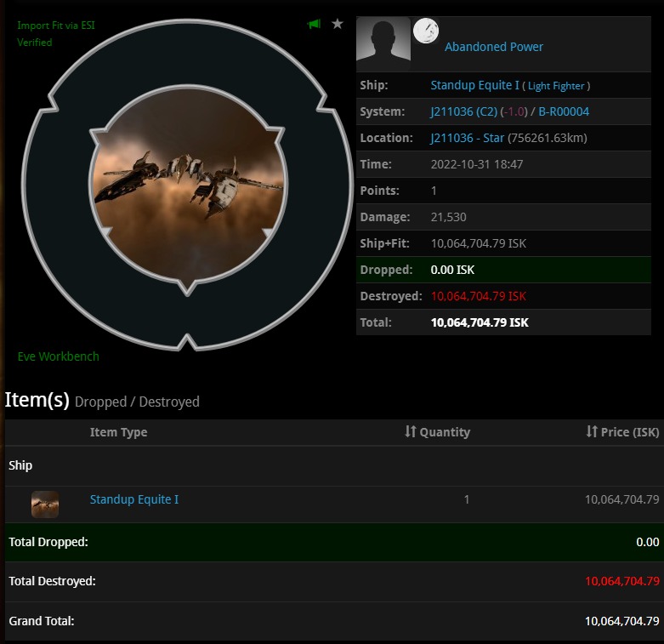
Task: Click the Item(s) section heading
Action: click(37, 400)
